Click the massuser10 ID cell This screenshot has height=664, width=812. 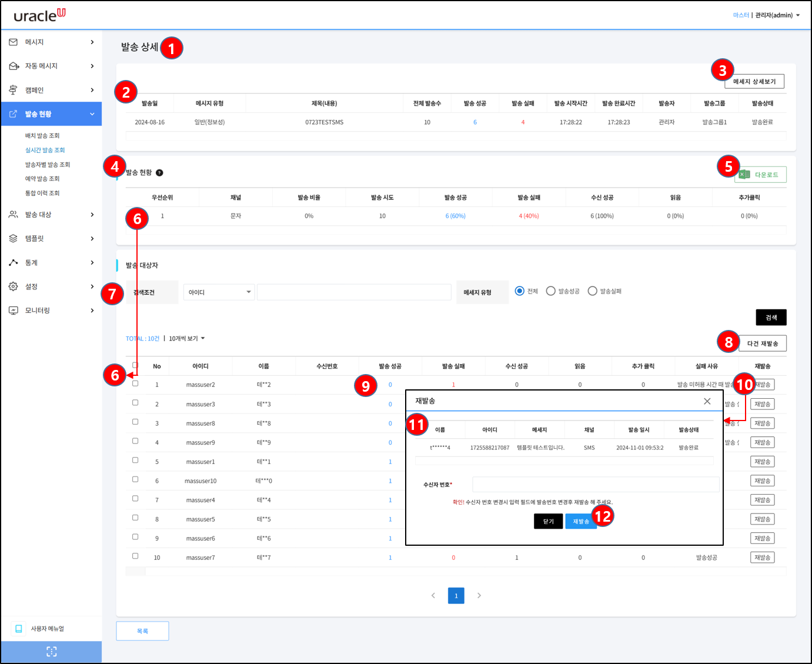(x=201, y=481)
